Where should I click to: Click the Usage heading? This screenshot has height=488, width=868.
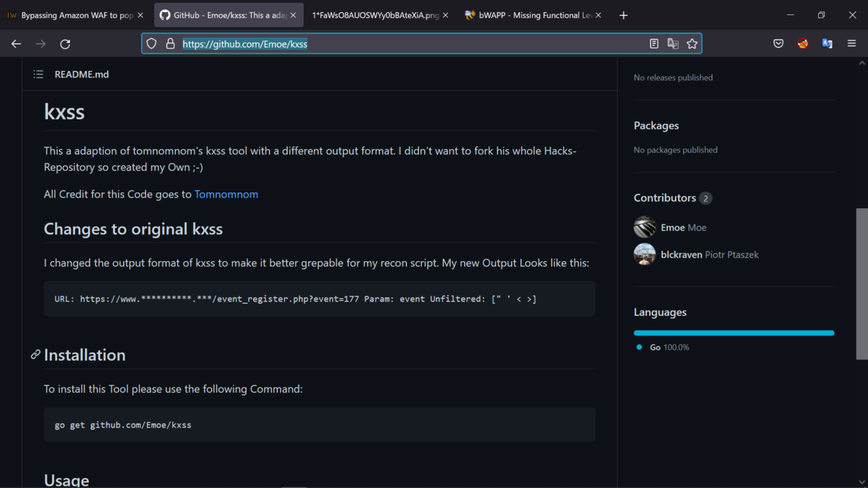click(67, 480)
